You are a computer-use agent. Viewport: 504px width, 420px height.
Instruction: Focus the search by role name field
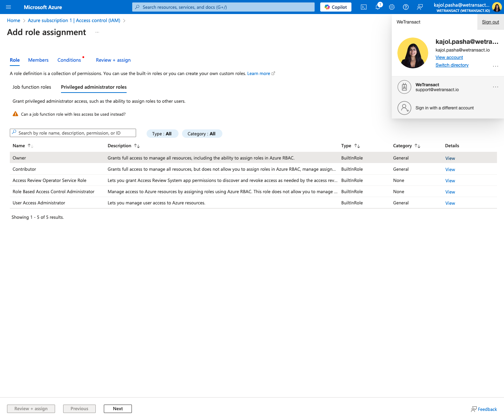[x=73, y=133]
